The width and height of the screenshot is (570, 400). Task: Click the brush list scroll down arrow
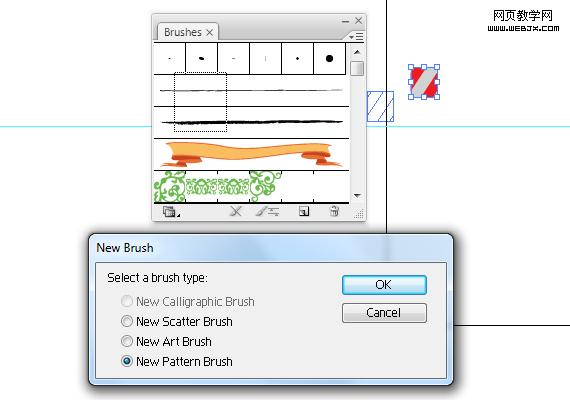point(357,196)
